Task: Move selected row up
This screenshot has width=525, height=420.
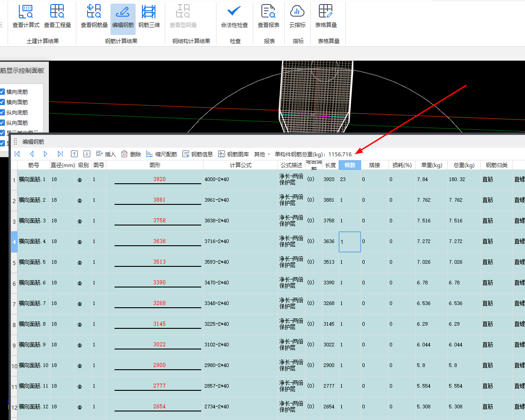Action: pos(75,154)
